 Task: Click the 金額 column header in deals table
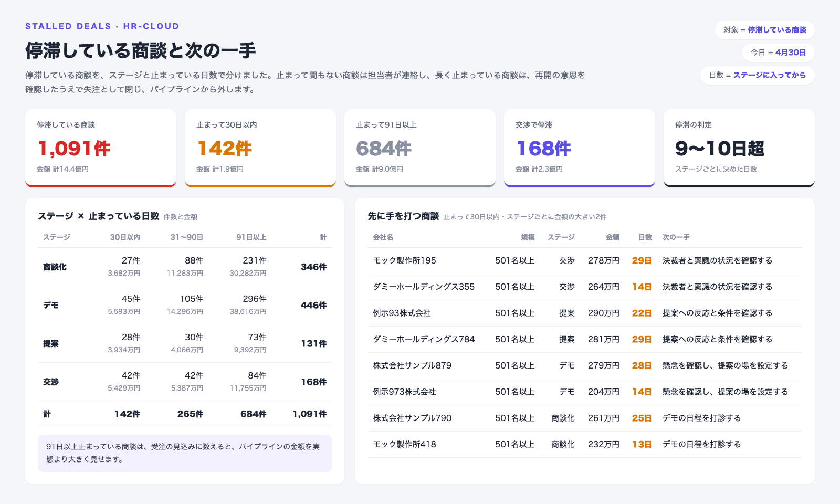pos(613,237)
